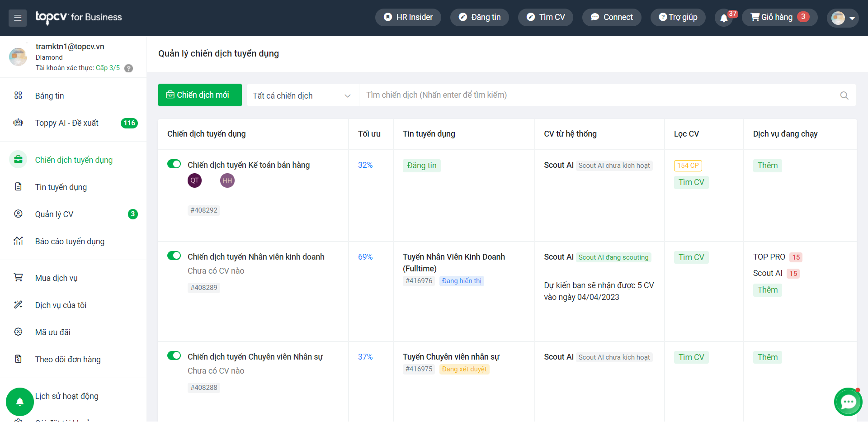Click Thêm for Chuyên viên Nhân sự campaign
868x422 pixels.
[768, 357]
